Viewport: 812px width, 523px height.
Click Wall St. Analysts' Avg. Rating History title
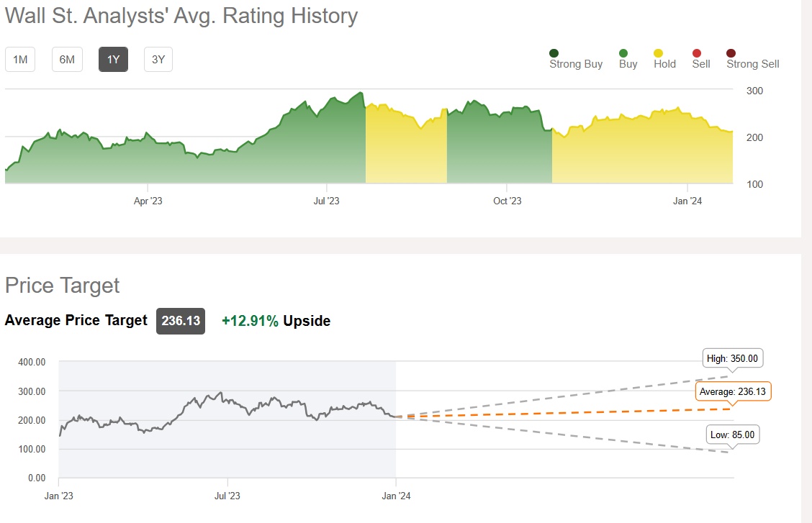point(181,16)
